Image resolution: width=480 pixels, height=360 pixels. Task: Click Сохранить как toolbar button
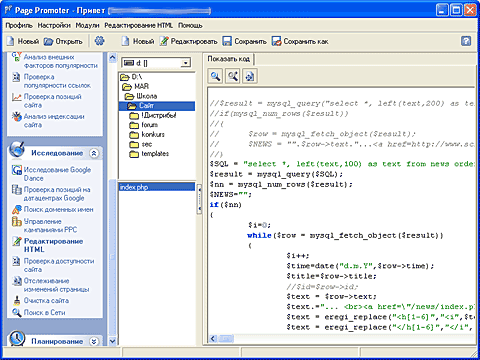pos(300,41)
